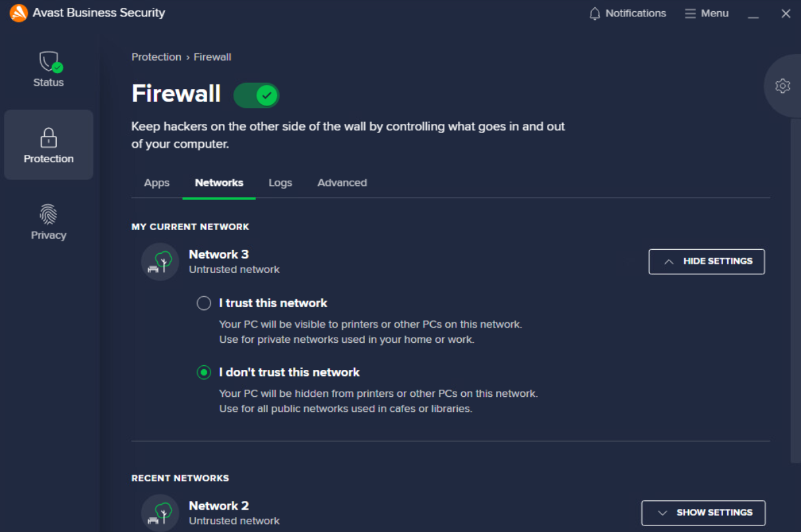Click the Avast logo icon
The image size is (801, 532).
click(18, 13)
